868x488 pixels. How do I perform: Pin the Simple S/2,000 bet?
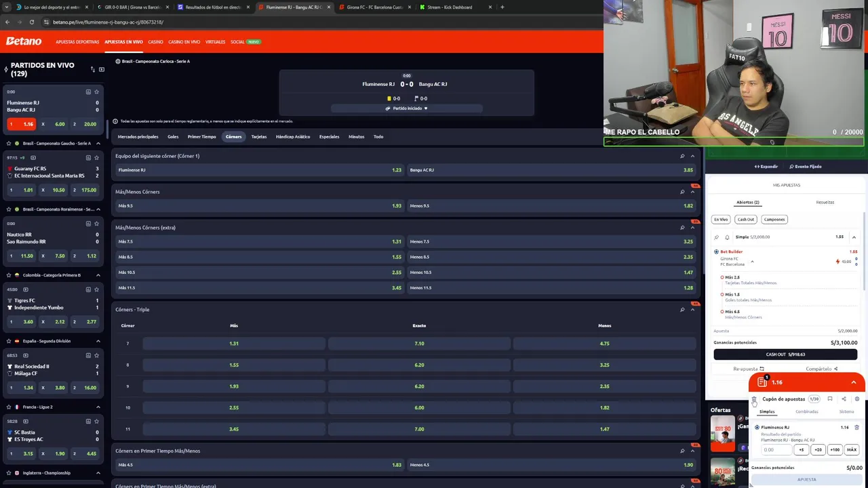click(716, 237)
